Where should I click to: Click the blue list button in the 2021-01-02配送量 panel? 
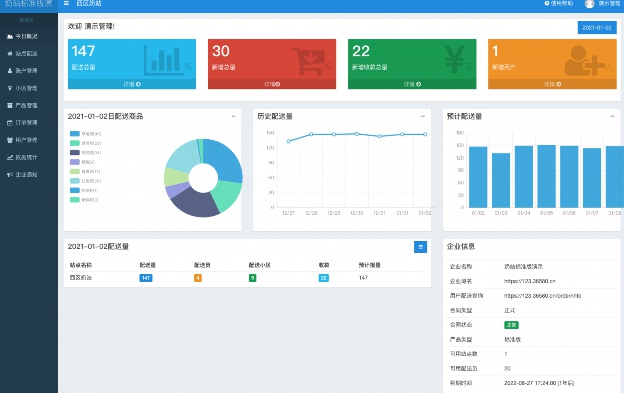point(420,247)
